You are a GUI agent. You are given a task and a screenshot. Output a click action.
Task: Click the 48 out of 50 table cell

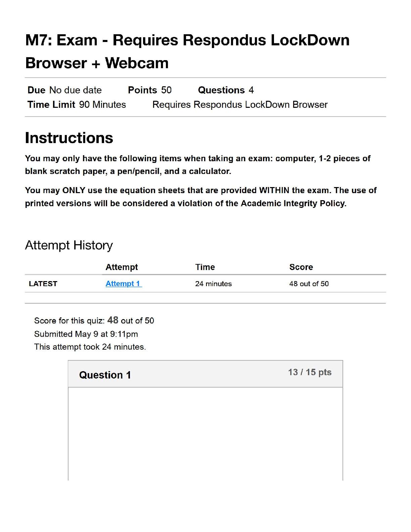pyautogui.click(x=309, y=284)
